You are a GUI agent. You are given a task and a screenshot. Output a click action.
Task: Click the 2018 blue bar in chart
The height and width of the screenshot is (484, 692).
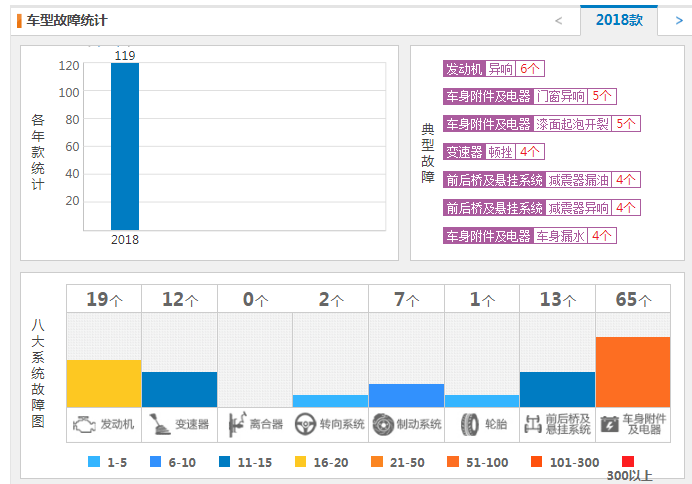coord(125,146)
